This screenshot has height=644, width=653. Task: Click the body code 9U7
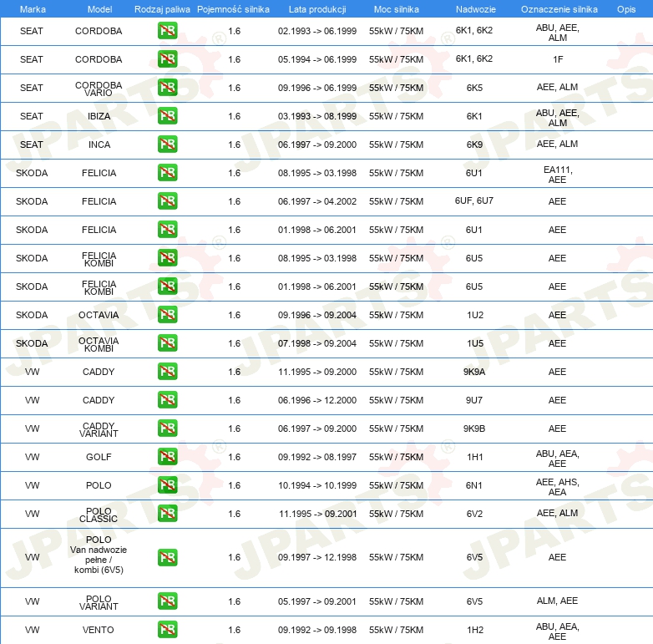point(474,400)
